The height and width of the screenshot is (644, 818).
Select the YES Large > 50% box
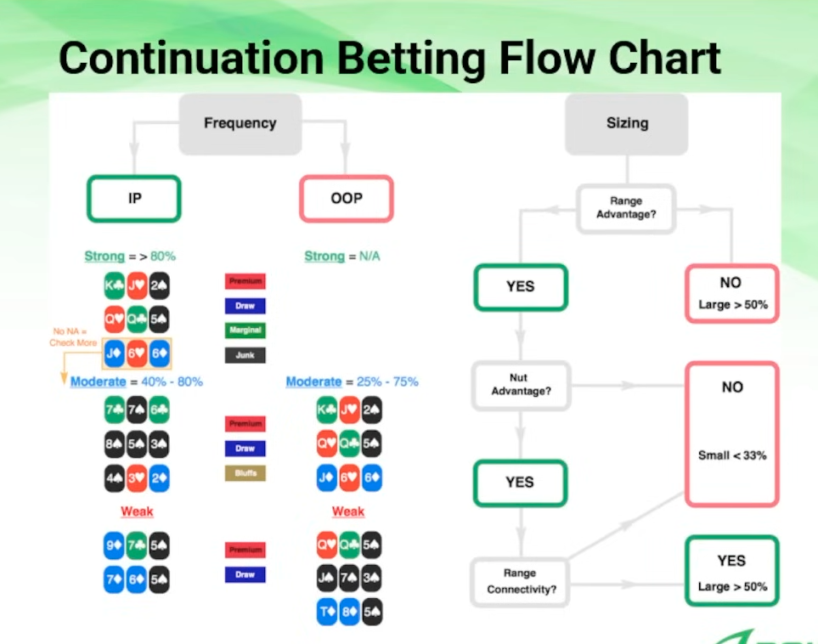coord(731,571)
